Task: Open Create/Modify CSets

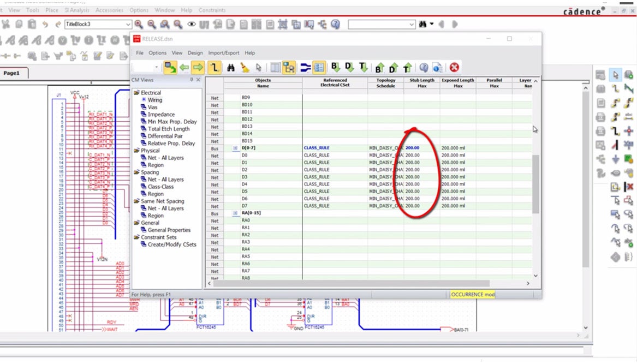Action: click(x=172, y=244)
